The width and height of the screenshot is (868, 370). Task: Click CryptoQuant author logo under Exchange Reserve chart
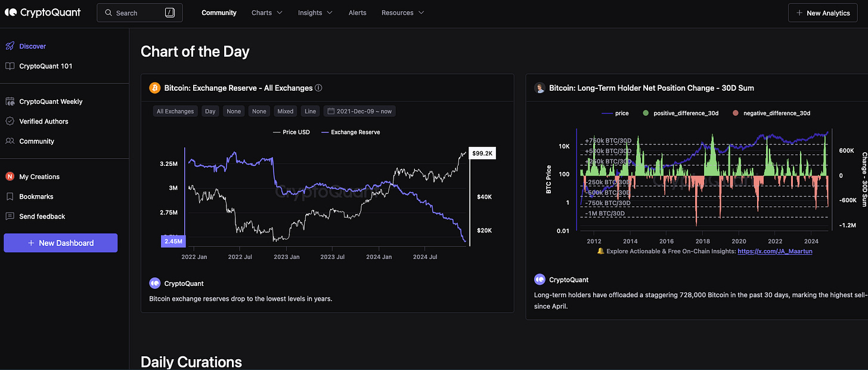pyautogui.click(x=154, y=283)
